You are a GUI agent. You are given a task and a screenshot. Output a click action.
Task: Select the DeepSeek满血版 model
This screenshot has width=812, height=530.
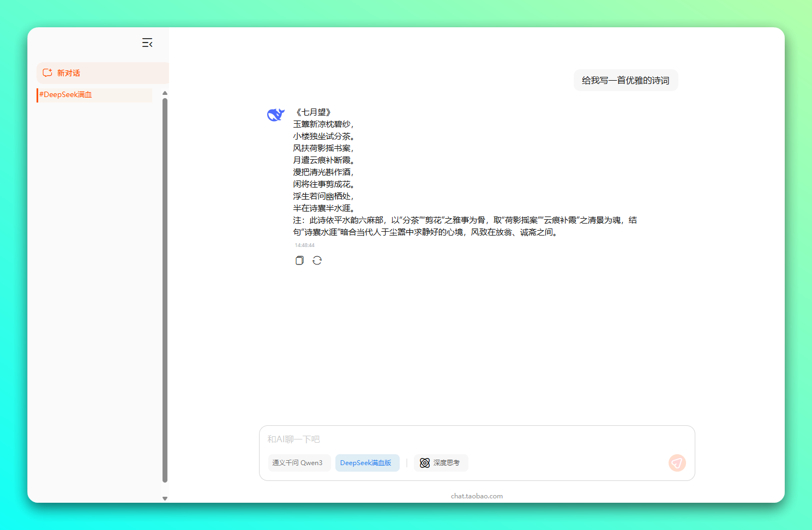click(x=367, y=463)
